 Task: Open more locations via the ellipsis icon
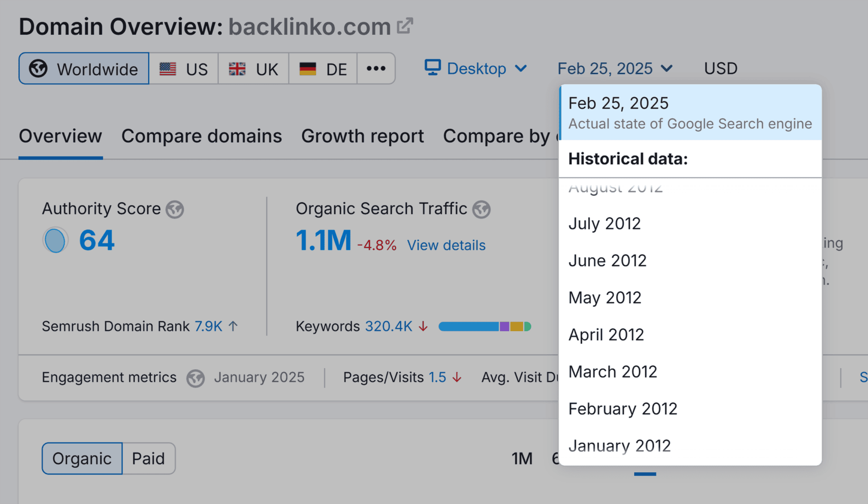pyautogui.click(x=376, y=68)
